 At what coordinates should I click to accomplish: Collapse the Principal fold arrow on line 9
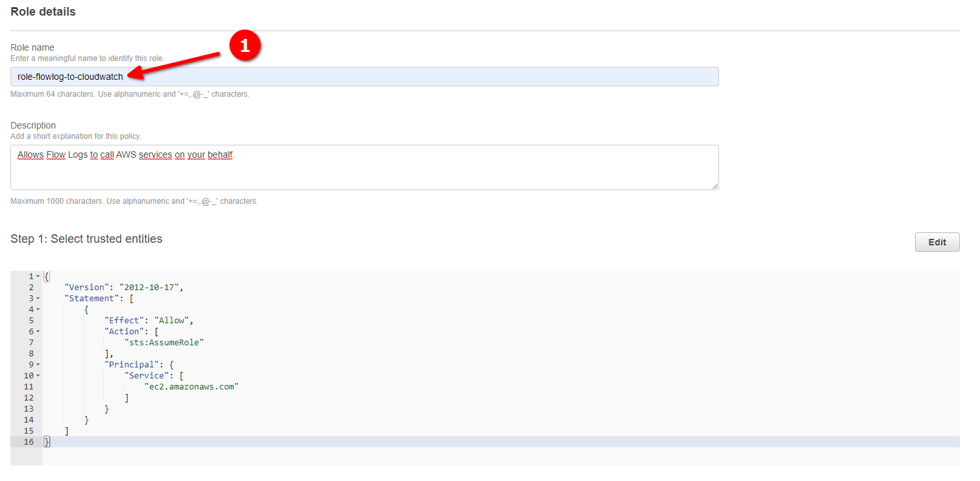tap(38, 365)
